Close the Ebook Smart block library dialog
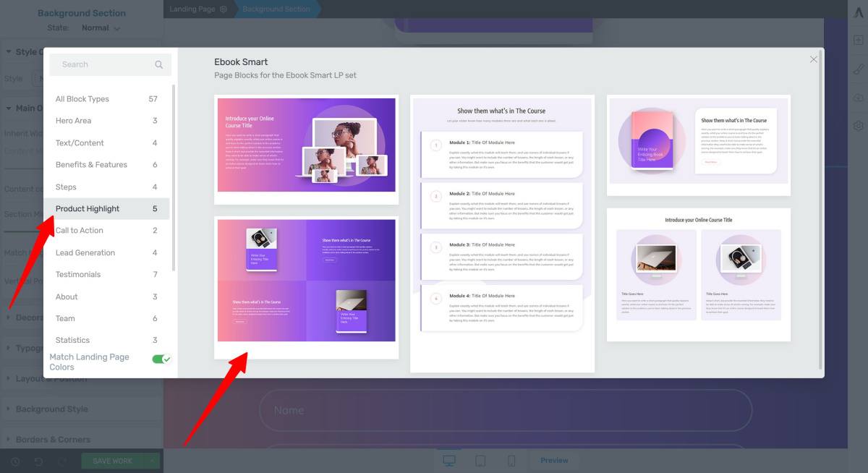This screenshot has height=473, width=868. (814, 59)
